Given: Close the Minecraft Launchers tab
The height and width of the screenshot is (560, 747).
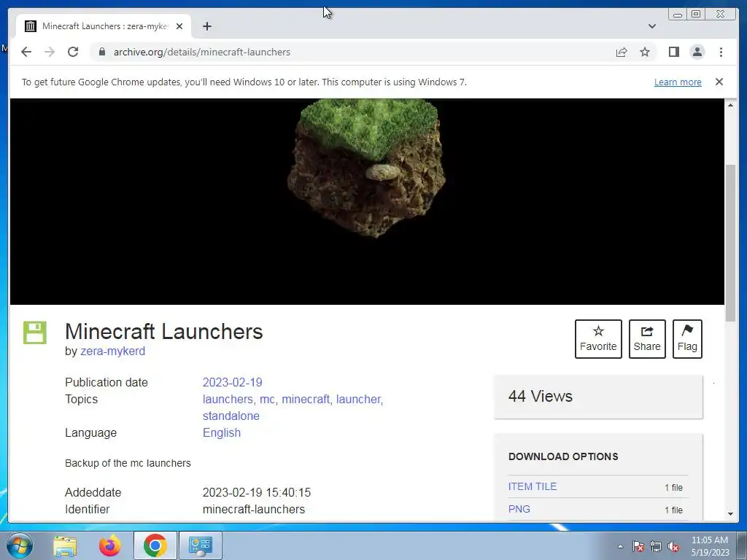Looking at the screenshot, I should tap(179, 26).
